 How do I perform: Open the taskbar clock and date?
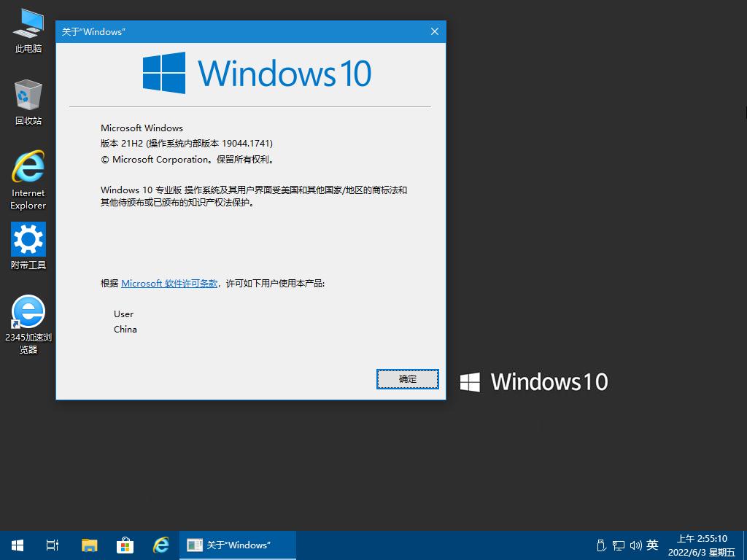tap(702, 545)
